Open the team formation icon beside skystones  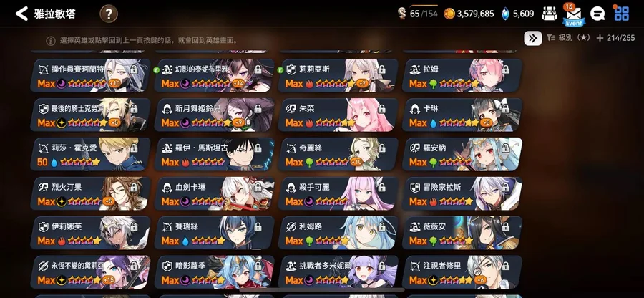pos(549,14)
